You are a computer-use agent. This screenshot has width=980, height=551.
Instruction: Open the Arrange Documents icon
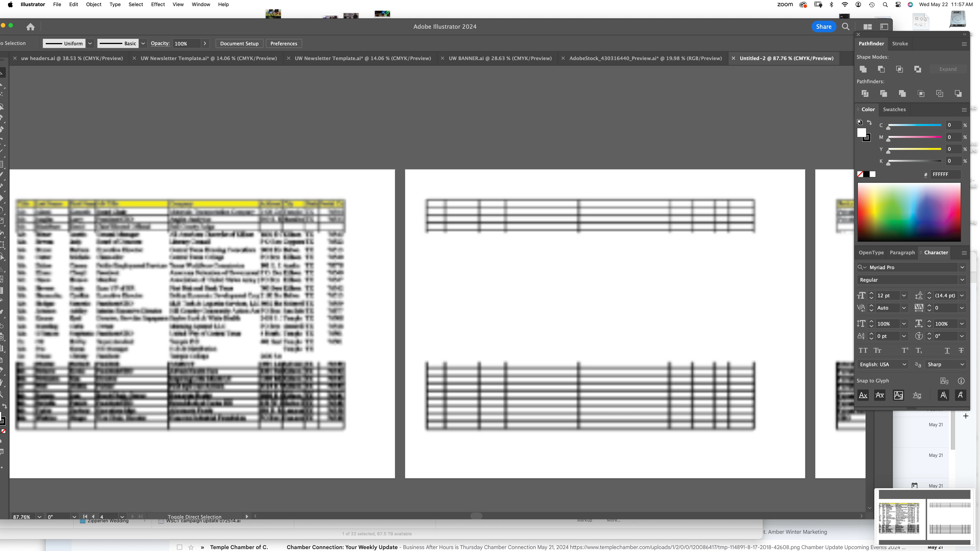[x=867, y=27]
